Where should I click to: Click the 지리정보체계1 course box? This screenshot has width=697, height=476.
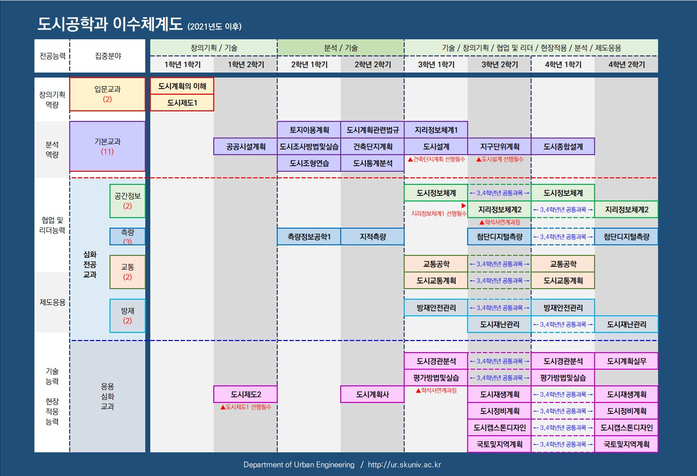tap(436, 130)
